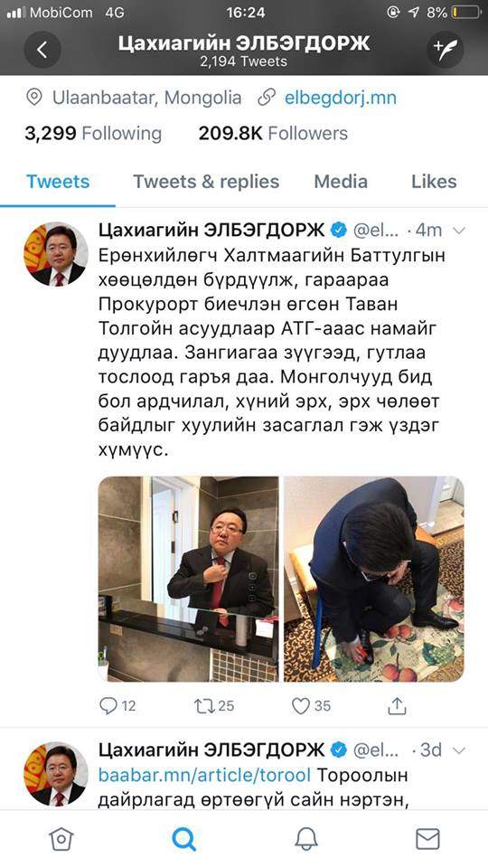View the mirror tie photo thumbnail
Viewport: 488px width, 868px height.
point(189,579)
